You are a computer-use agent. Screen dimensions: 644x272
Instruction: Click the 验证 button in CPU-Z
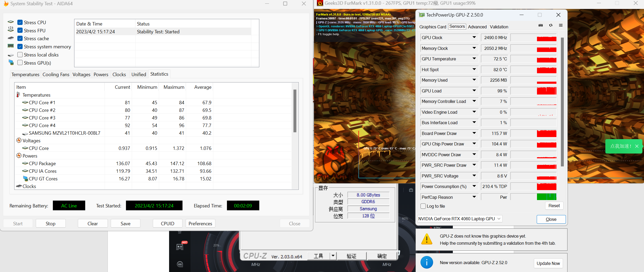tap(352, 256)
